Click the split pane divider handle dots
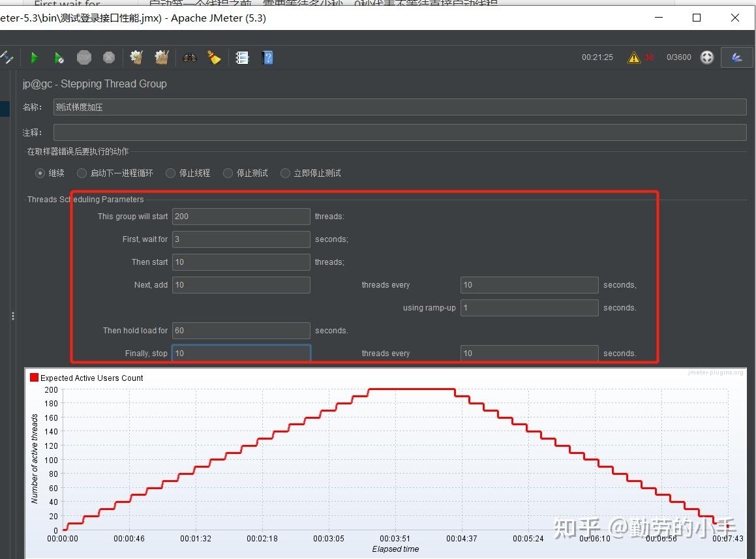The width and height of the screenshot is (756, 559). click(13, 316)
